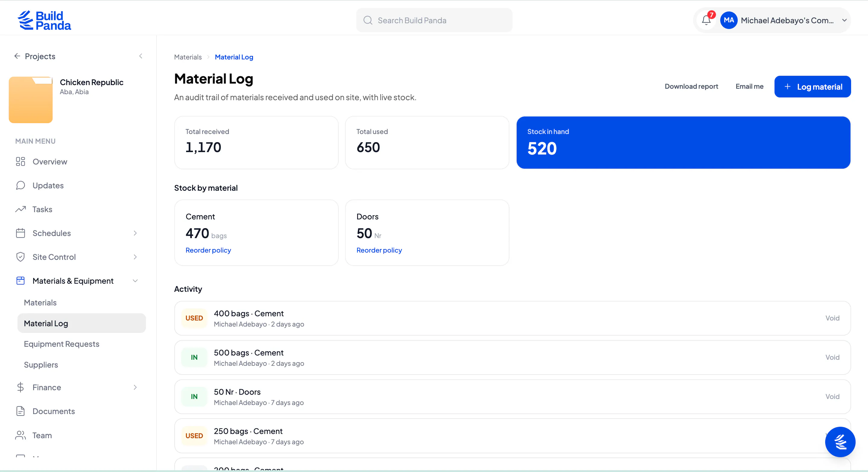Void the 400 bags Cement entry
This screenshot has width=868, height=472.
[x=832, y=318]
